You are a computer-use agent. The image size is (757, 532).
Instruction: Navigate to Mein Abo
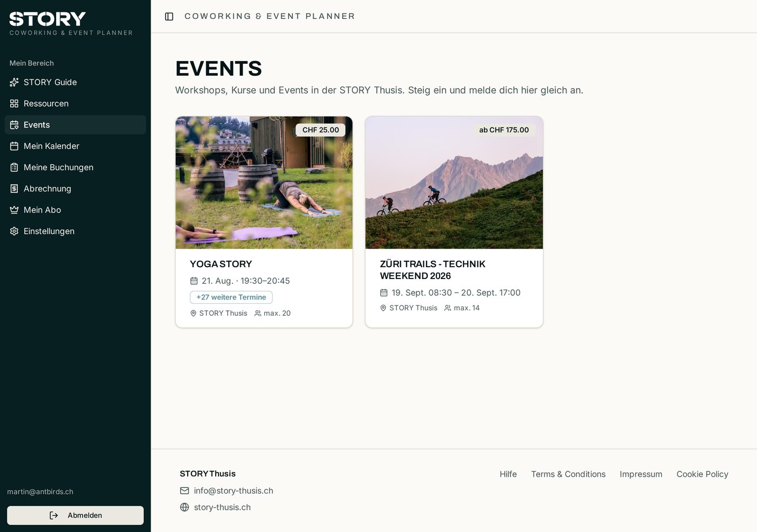75,210
